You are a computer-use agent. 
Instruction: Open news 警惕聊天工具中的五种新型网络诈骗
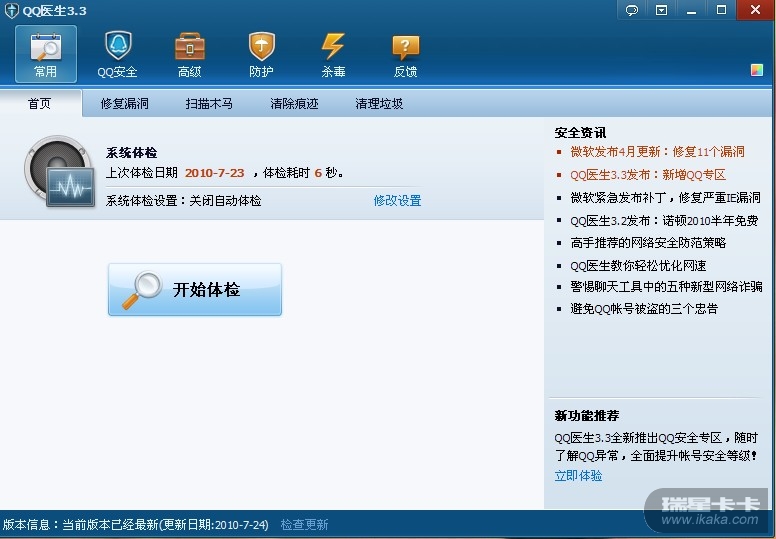(x=666, y=287)
